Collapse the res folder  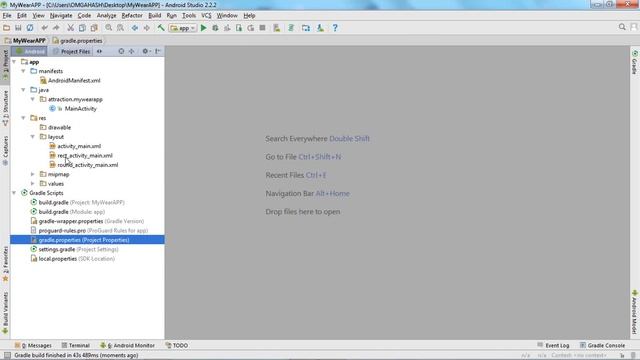(x=24, y=118)
